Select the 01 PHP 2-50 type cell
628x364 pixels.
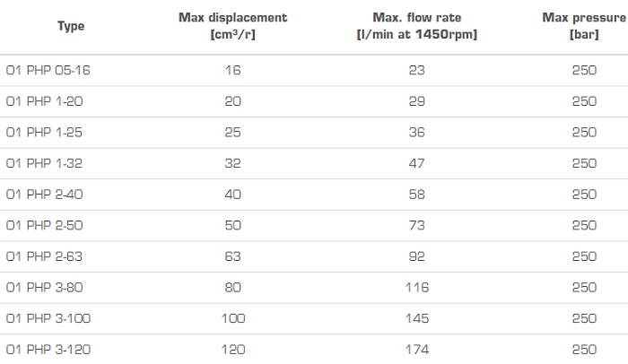click(x=45, y=225)
